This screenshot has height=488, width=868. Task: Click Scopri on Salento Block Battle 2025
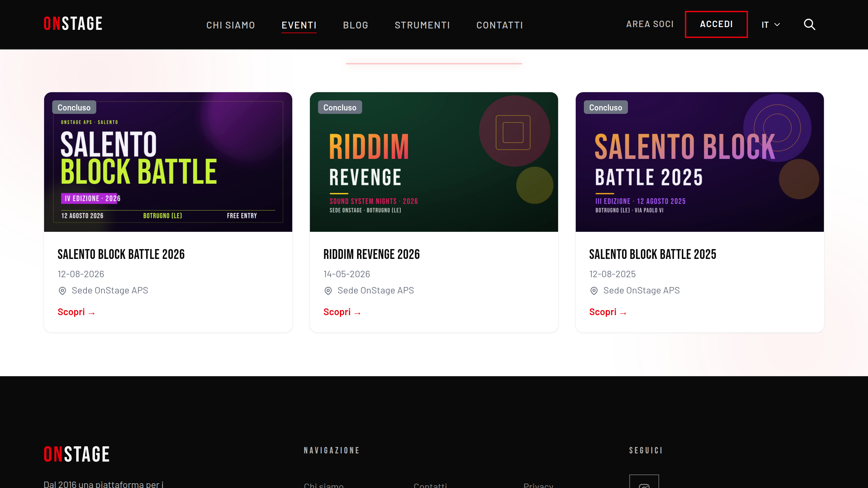[608, 312]
